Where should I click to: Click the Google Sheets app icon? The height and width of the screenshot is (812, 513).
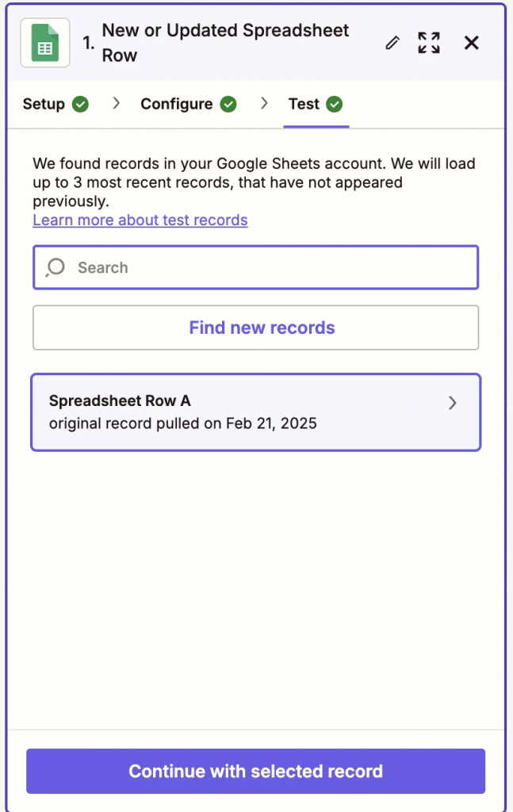click(x=44, y=43)
